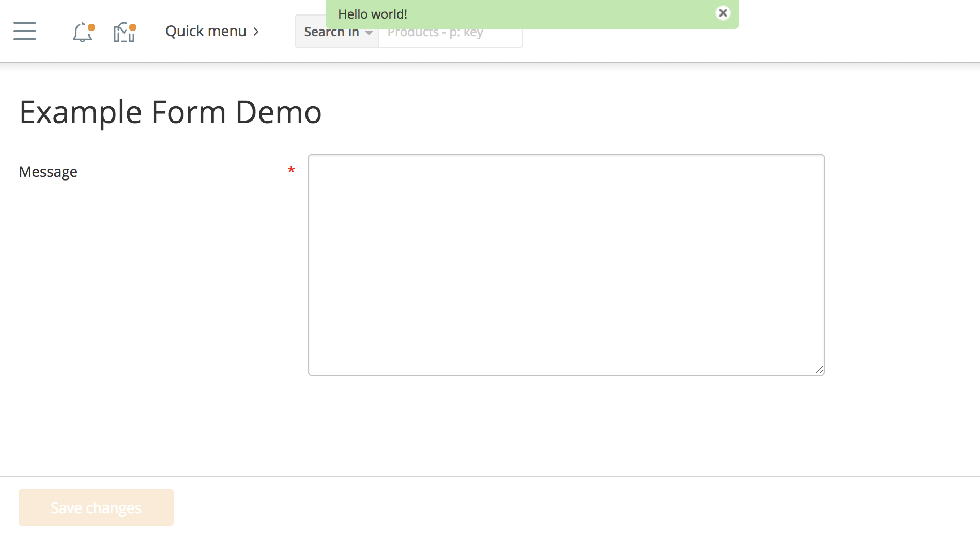Open the notifications bell
The width and height of the screenshot is (980, 539).
click(82, 33)
